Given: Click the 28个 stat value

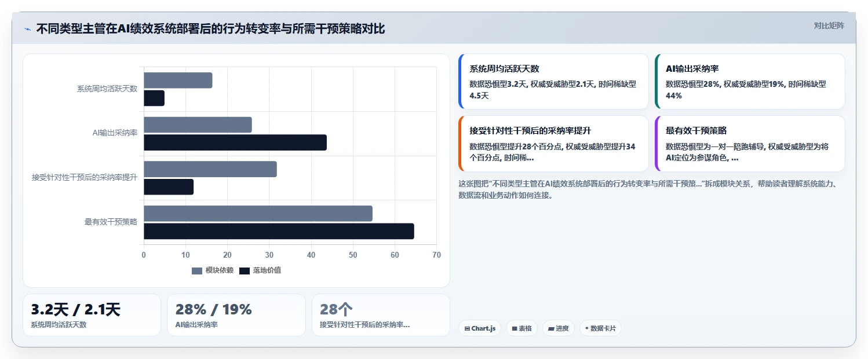Looking at the screenshot, I should (x=336, y=310).
